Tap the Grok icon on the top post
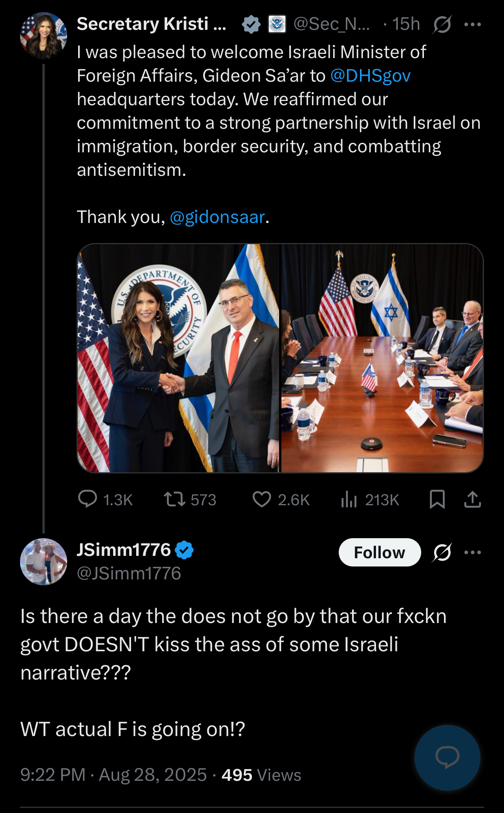 point(442,24)
